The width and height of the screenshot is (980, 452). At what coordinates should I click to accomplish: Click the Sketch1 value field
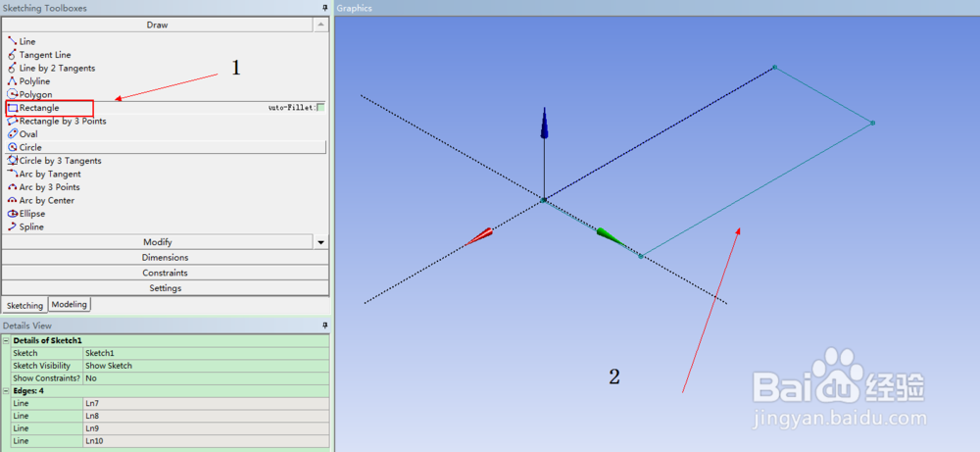(x=206, y=353)
